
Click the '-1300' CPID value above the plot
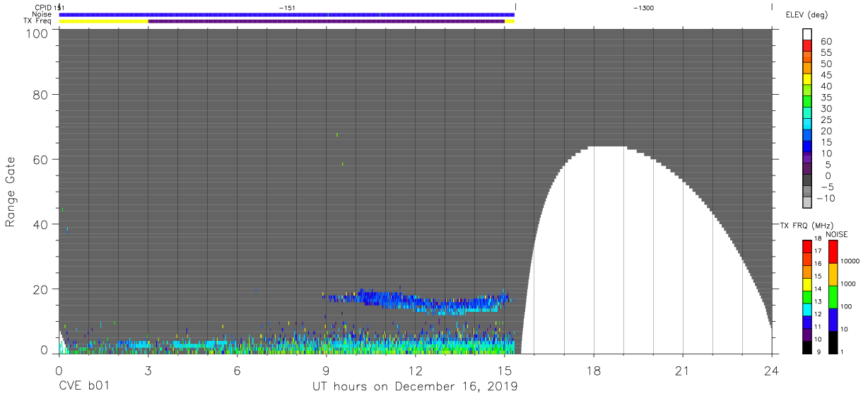[643, 7]
